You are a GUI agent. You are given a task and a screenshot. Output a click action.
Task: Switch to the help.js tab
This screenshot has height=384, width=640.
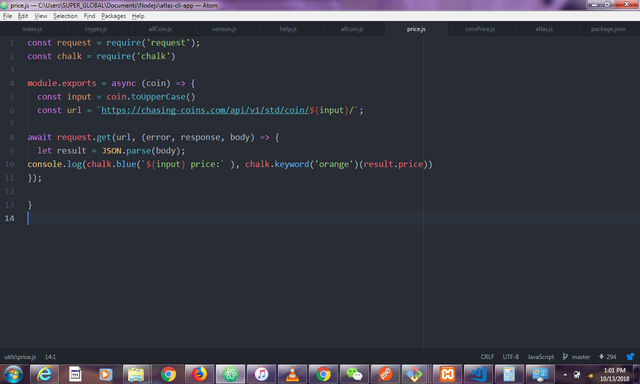[288, 29]
